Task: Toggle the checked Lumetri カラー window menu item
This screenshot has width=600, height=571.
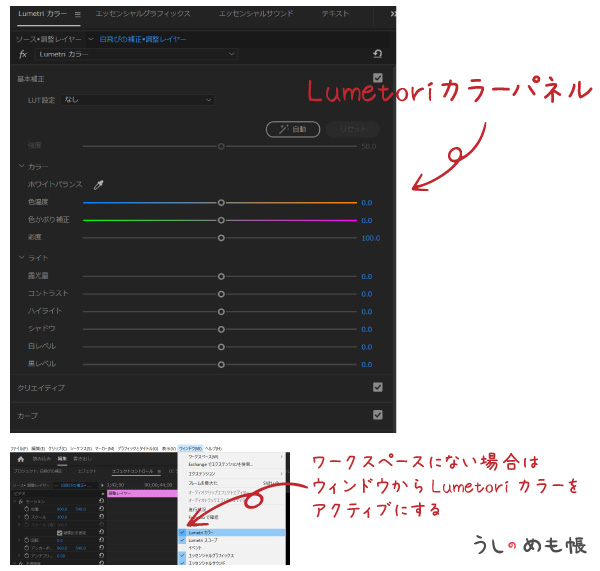Action: pyautogui.click(x=232, y=532)
